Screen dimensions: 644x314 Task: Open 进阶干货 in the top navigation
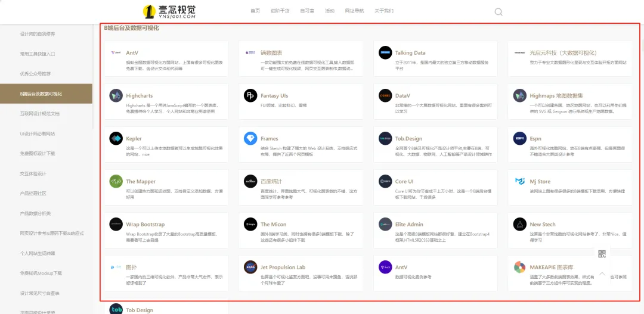[280, 11]
